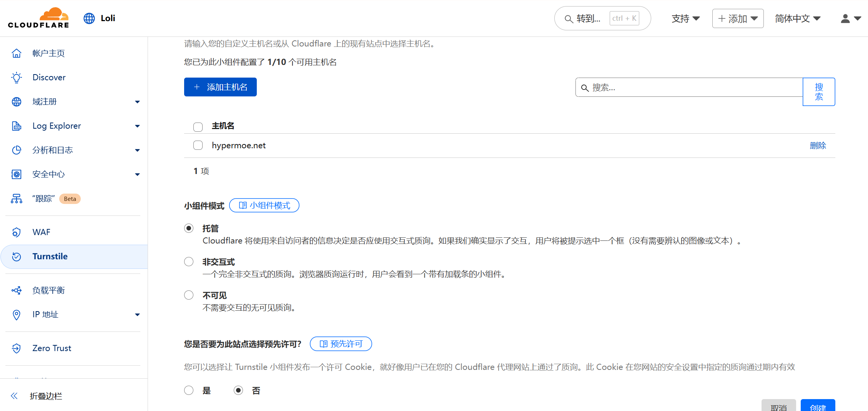Select the 托管 widget mode radio
This screenshot has width=868, height=411.
pyautogui.click(x=189, y=228)
